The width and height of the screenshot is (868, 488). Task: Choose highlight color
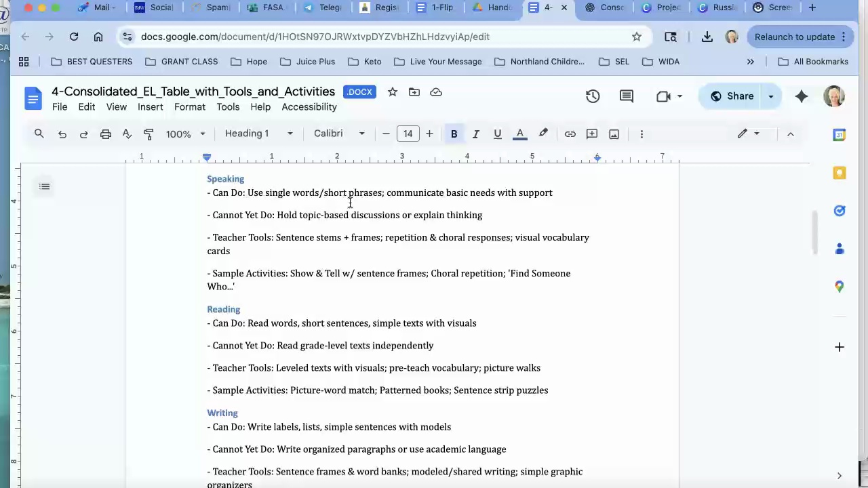[543, 134]
